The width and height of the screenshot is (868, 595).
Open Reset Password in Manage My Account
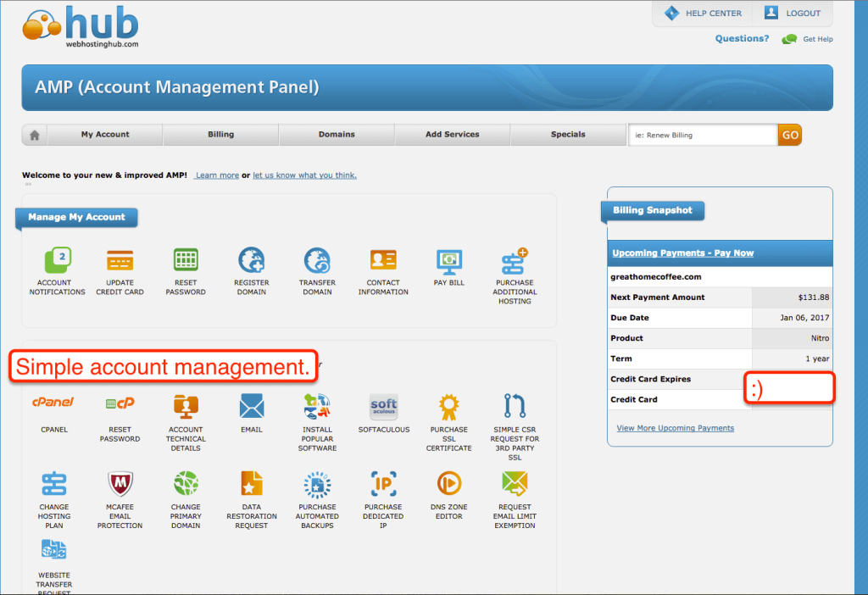click(x=186, y=259)
